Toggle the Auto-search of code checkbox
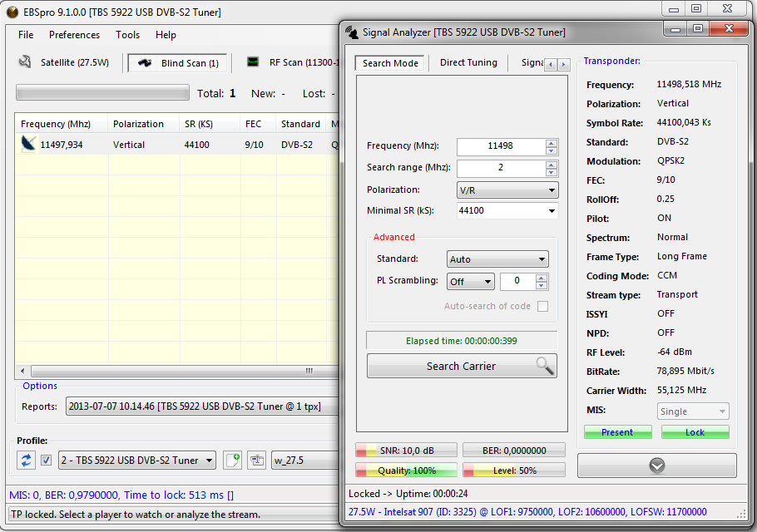The image size is (757, 532). click(542, 306)
